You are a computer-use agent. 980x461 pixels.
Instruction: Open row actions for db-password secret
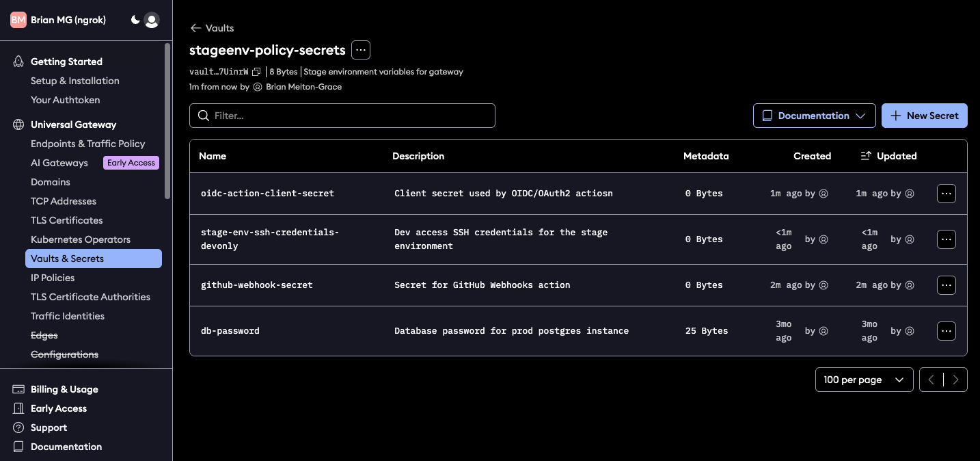pyautogui.click(x=946, y=330)
